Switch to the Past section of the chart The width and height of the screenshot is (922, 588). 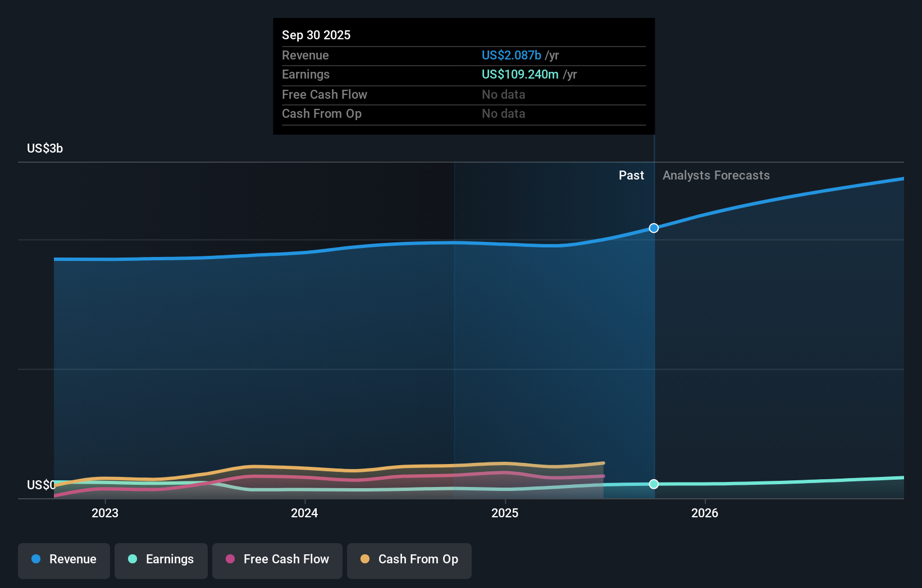coord(631,175)
